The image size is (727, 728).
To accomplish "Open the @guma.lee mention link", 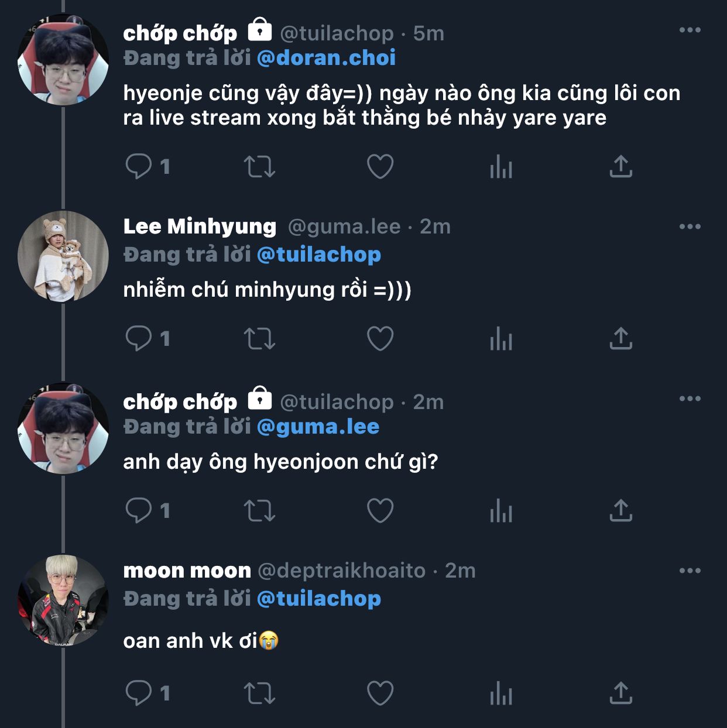I will (318, 427).
